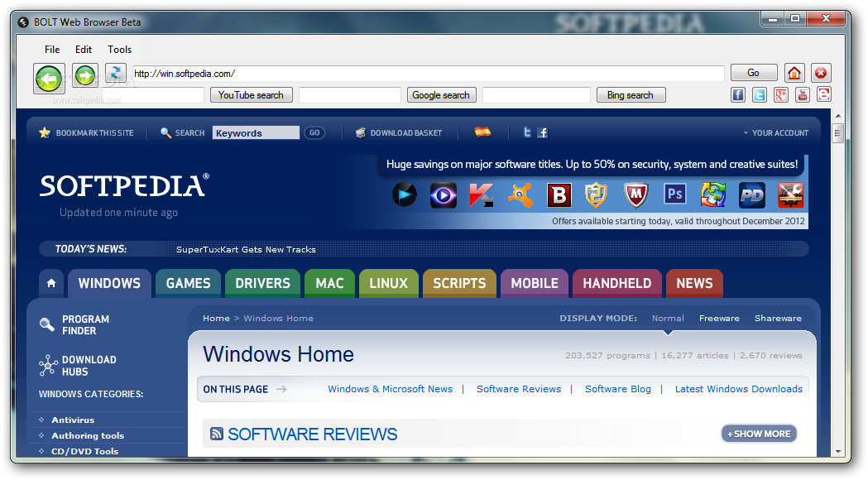Click the site Home tab icon
868x480 pixels.
(51, 284)
